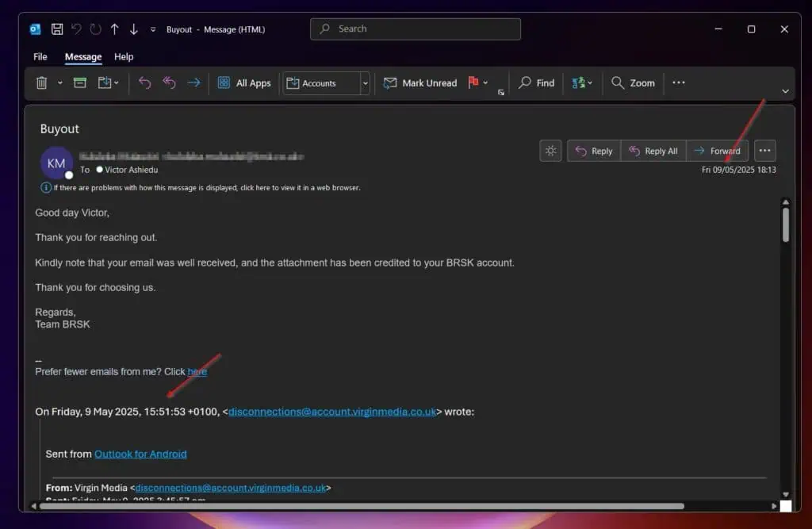Click inside the Search box
The image size is (812, 529).
pyautogui.click(x=415, y=29)
